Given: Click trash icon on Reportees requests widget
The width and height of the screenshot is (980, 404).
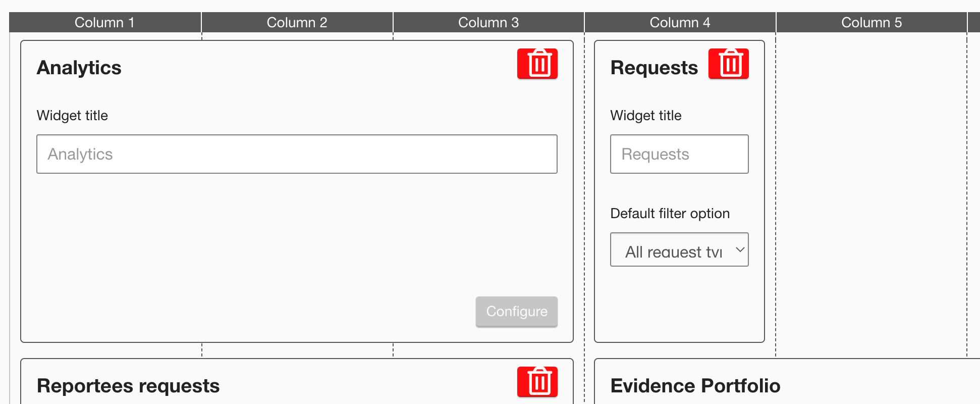Looking at the screenshot, I should (537, 382).
